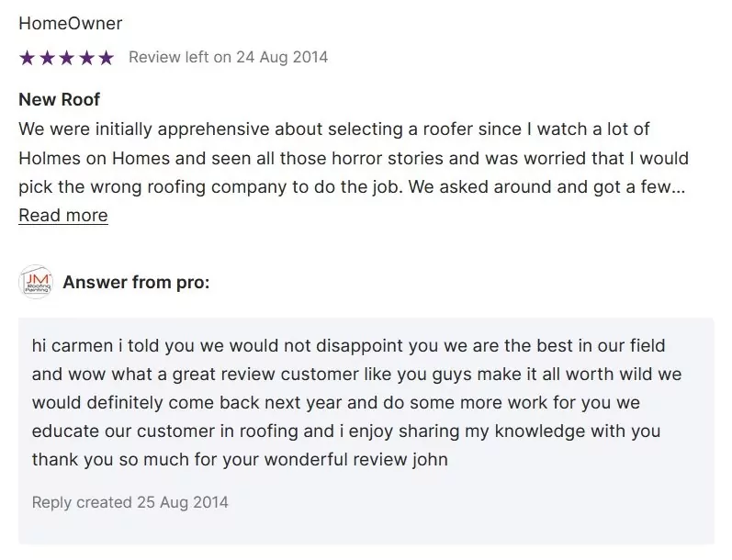Click the fifth purple rating star
732x560 pixels.
[x=106, y=58]
